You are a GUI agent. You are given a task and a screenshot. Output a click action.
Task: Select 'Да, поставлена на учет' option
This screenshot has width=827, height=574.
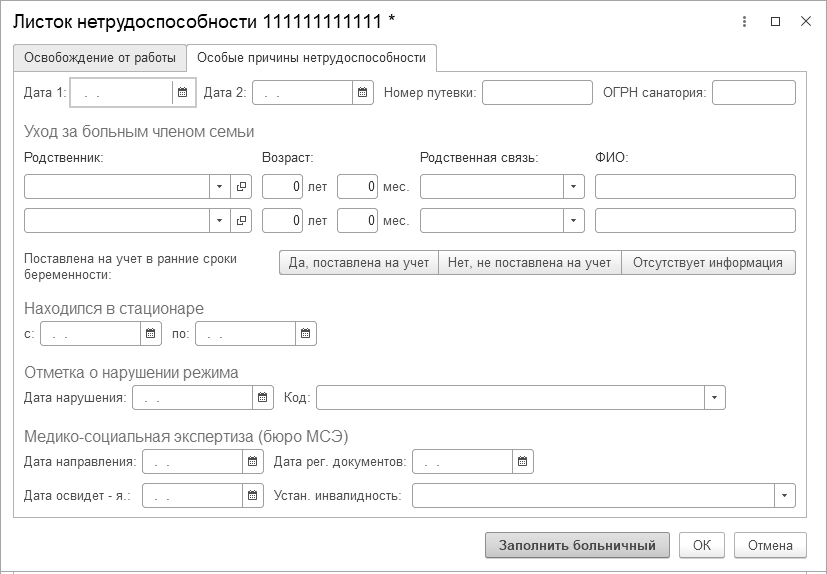coord(358,263)
